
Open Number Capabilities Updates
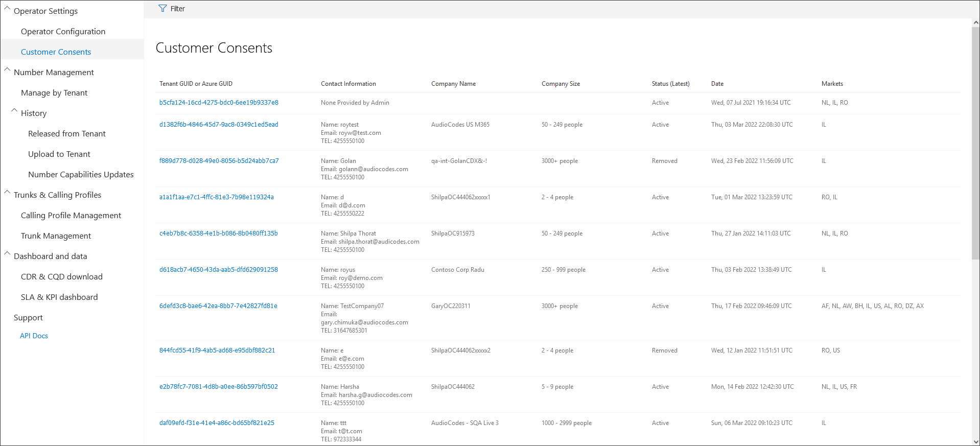(x=81, y=174)
